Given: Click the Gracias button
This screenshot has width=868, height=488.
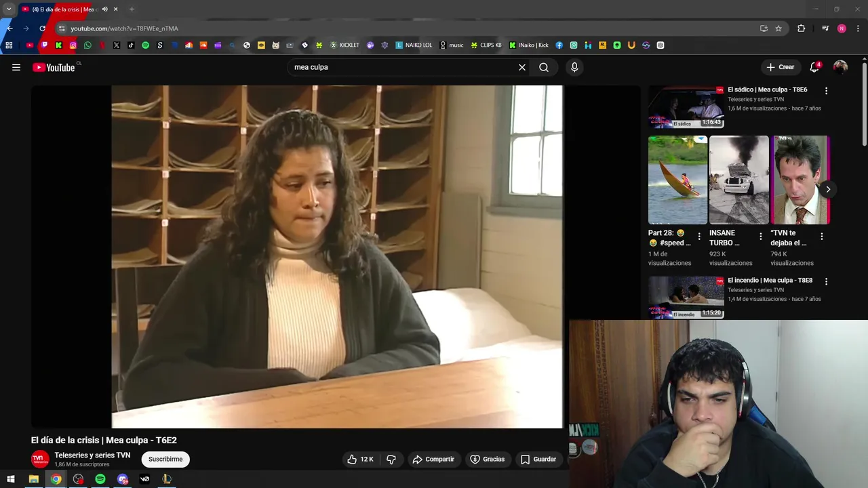Looking at the screenshot, I should [487, 459].
